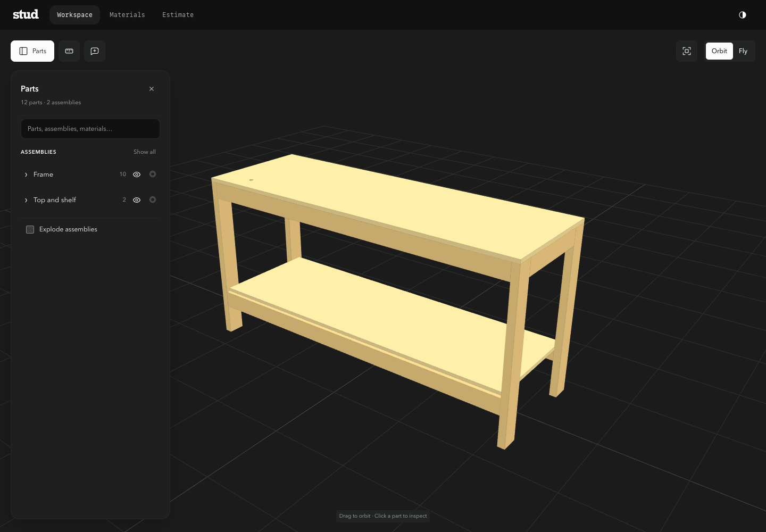Click the Top and shelf count "2"
766x532 pixels.
[124, 200]
